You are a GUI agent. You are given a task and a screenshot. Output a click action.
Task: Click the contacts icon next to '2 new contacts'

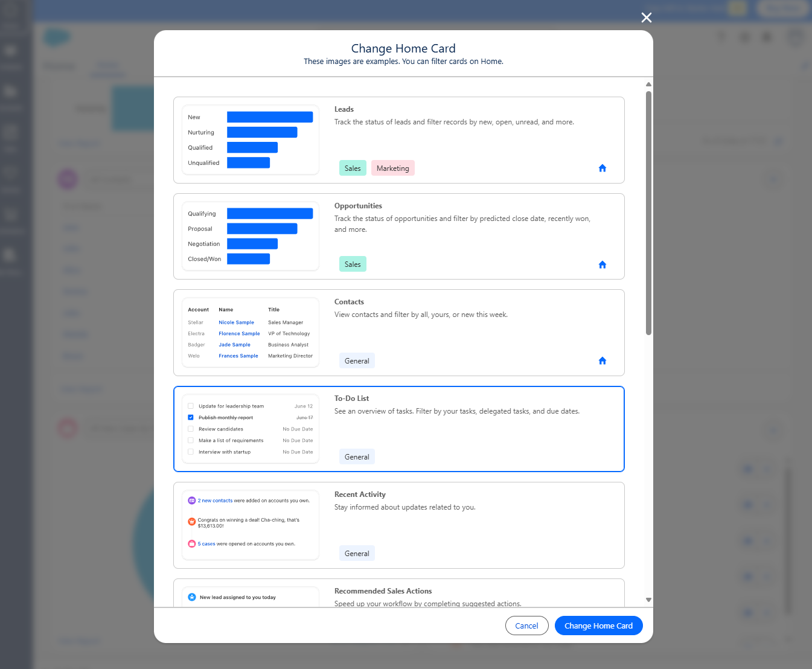pos(191,500)
